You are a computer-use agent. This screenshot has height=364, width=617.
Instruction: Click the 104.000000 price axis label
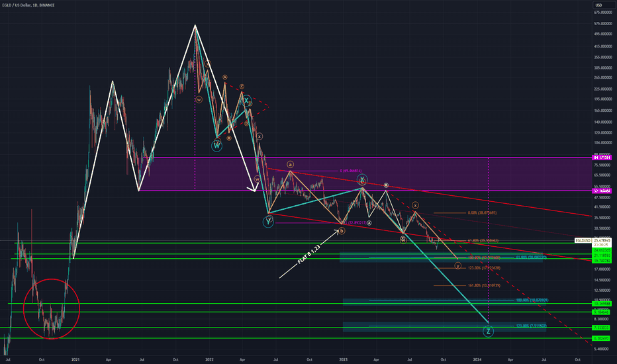point(603,143)
